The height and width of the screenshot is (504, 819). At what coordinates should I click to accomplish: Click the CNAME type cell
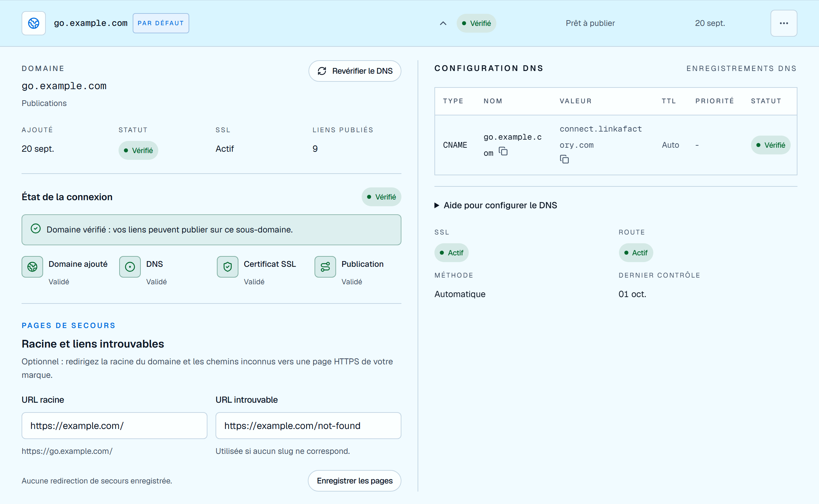click(x=455, y=145)
